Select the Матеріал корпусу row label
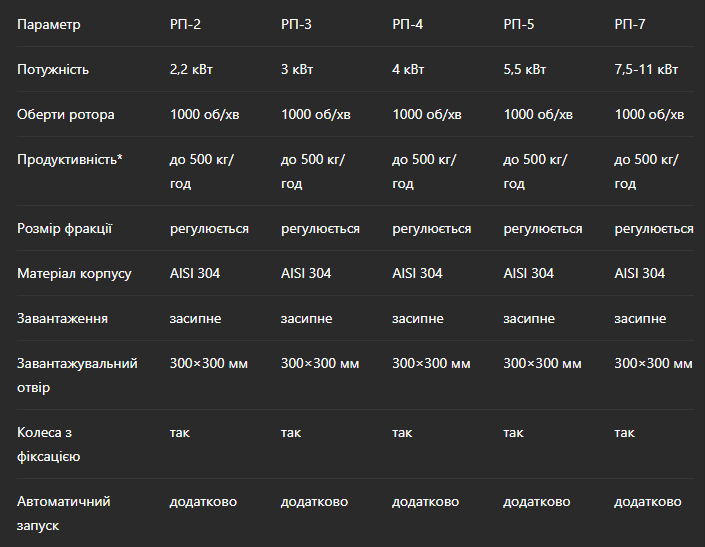This screenshot has height=547, width=705. 74,274
